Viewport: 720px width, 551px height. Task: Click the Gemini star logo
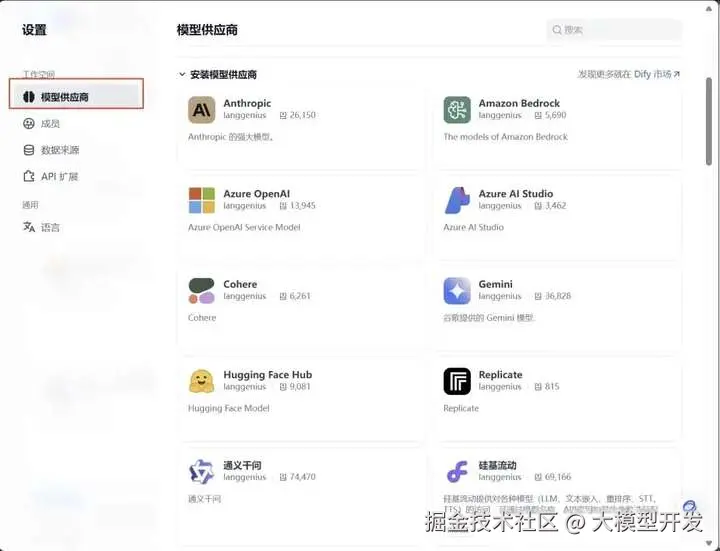(x=457, y=291)
